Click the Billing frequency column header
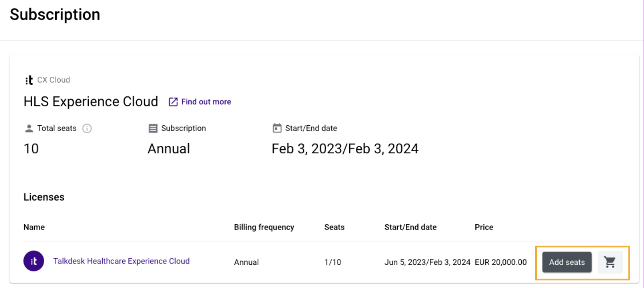 pos(264,227)
